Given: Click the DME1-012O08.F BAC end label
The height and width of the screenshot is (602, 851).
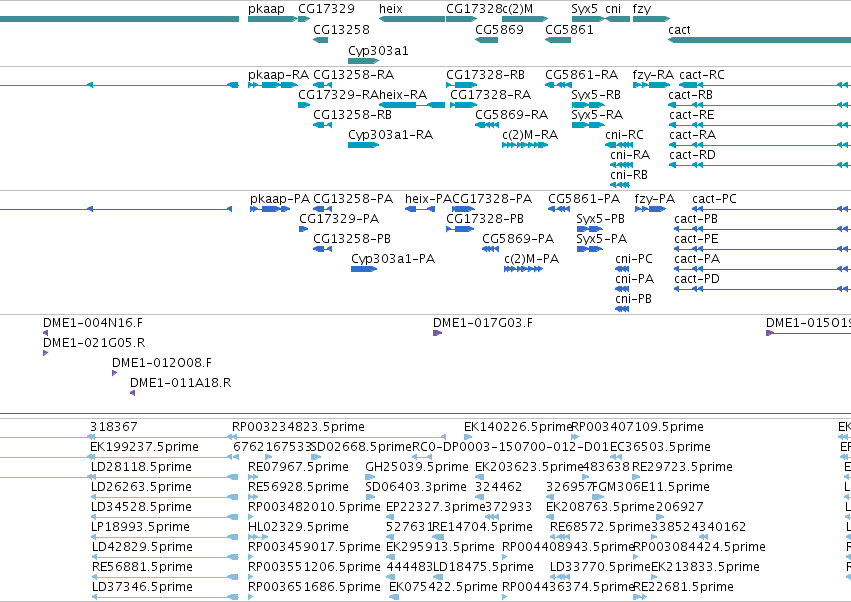Looking at the screenshot, I should coord(162,363).
